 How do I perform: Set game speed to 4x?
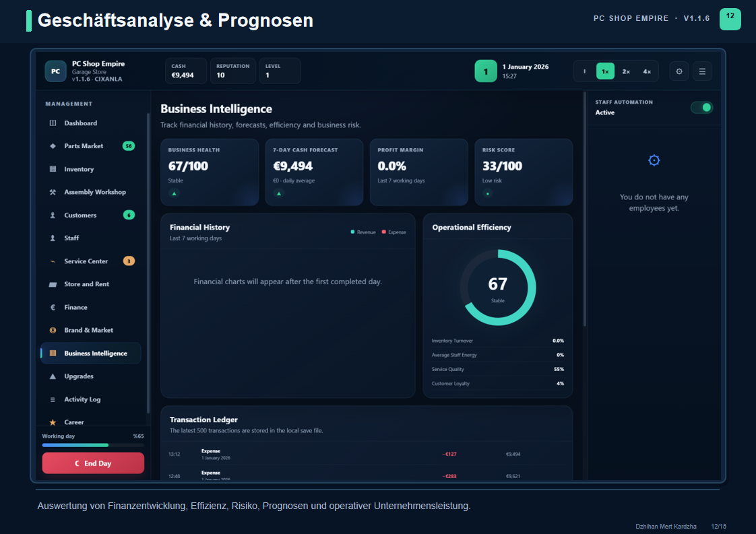[x=647, y=71]
